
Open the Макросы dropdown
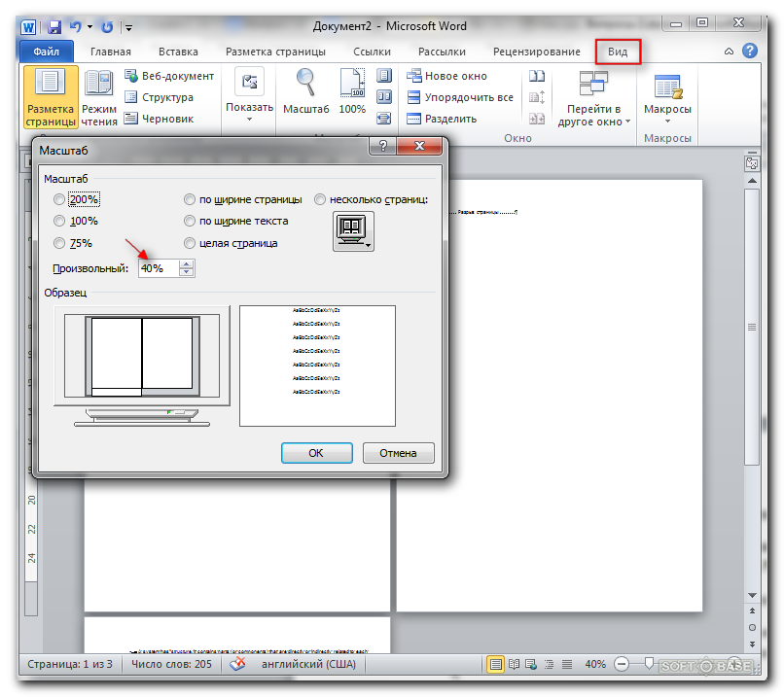pyautogui.click(x=667, y=97)
